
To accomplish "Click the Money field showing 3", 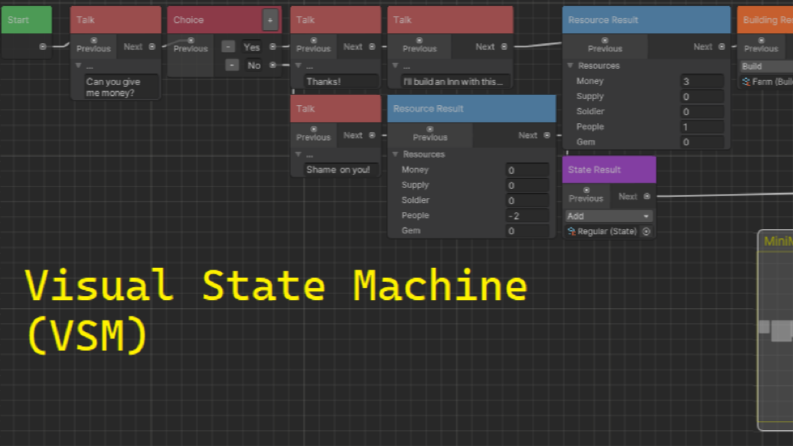I will pyautogui.click(x=702, y=81).
